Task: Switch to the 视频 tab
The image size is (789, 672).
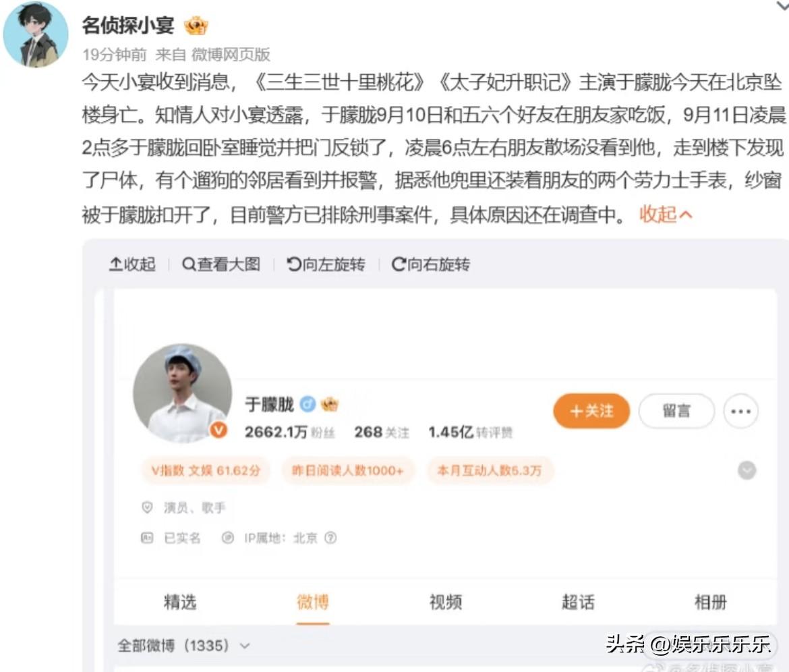Action: click(445, 602)
